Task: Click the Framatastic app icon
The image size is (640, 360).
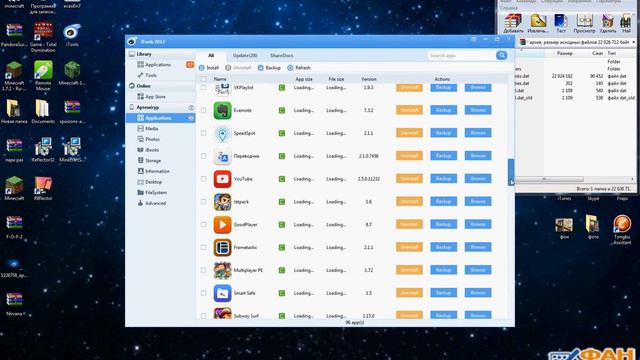Action: 222,248
